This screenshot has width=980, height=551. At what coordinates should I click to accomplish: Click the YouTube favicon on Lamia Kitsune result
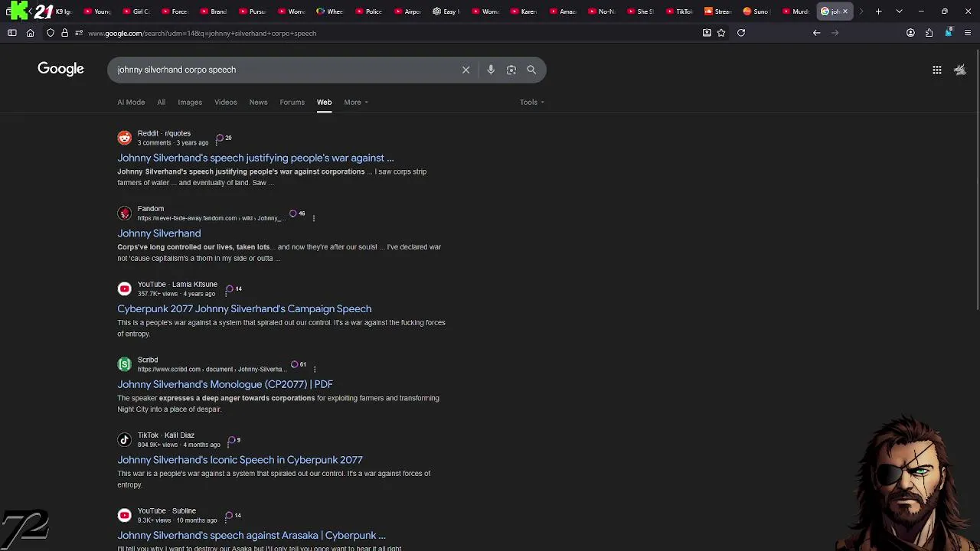pyautogui.click(x=124, y=289)
